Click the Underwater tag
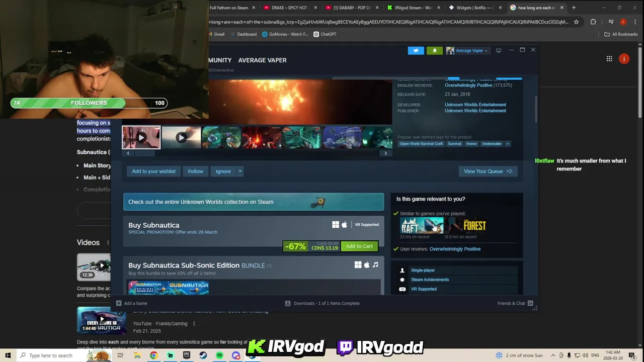The image size is (644, 362). pyautogui.click(x=492, y=144)
